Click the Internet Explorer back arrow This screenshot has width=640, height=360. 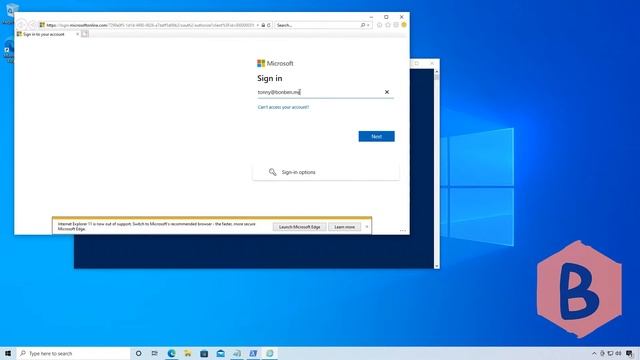point(21,25)
